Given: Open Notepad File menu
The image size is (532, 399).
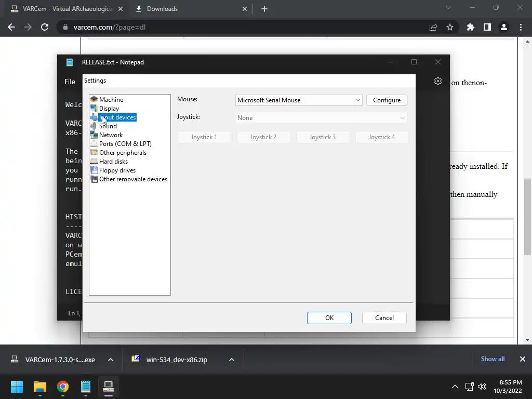Looking at the screenshot, I should pyautogui.click(x=70, y=82).
